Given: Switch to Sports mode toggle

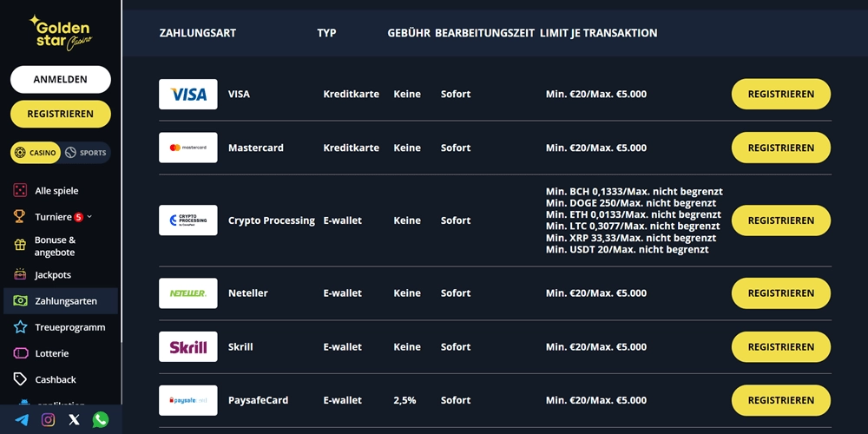Looking at the screenshot, I should [x=86, y=153].
